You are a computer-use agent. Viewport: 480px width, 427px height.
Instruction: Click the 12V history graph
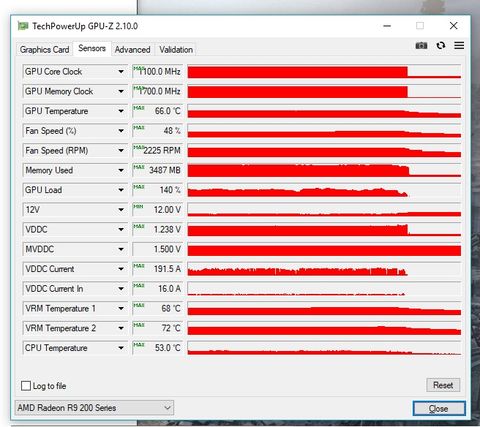tap(324, 210)
